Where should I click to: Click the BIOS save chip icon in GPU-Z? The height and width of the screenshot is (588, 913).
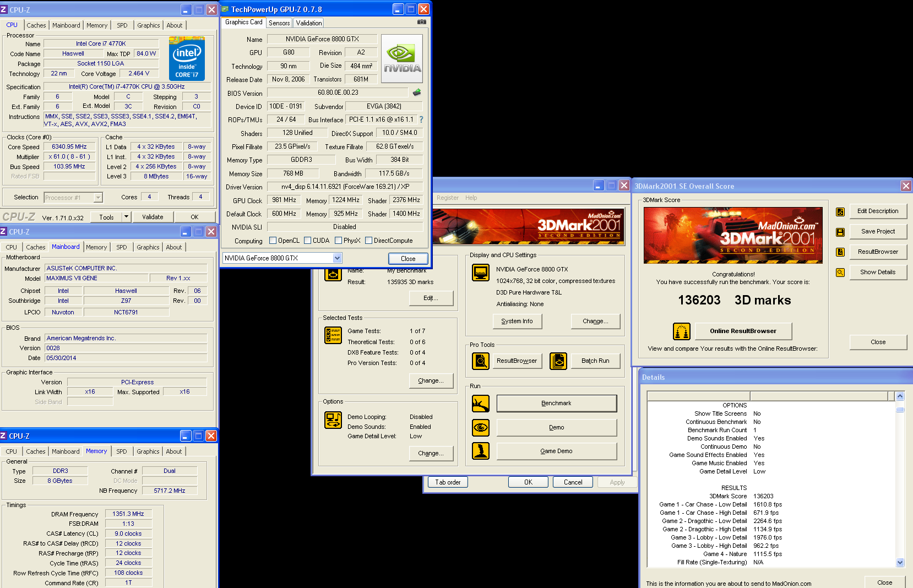click(x=417, y=92)
